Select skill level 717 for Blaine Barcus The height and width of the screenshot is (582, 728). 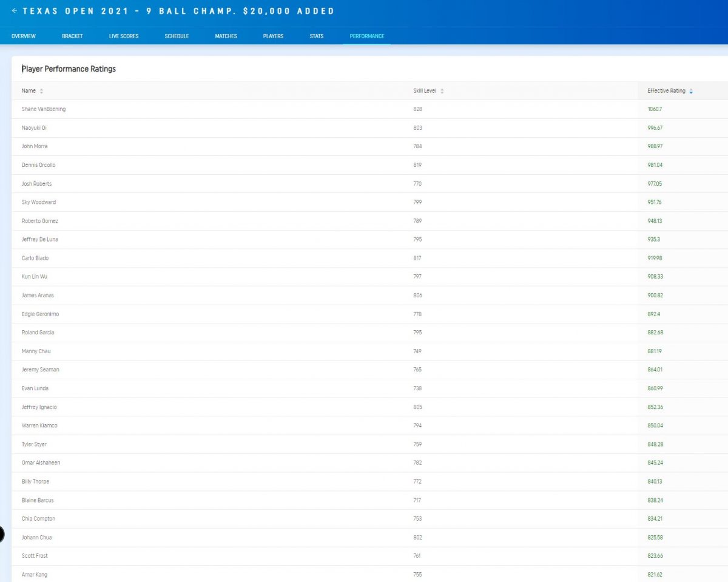417,500
